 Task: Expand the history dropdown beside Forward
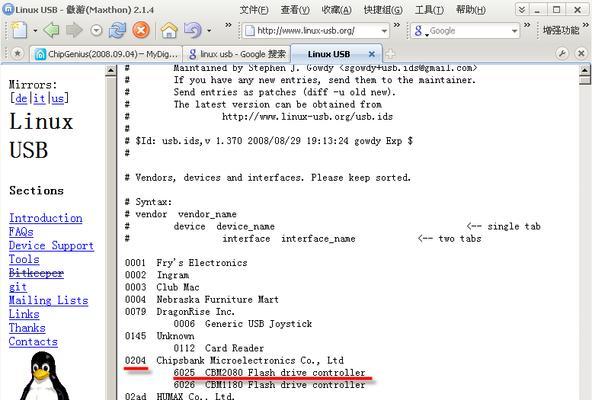[97, 31]
